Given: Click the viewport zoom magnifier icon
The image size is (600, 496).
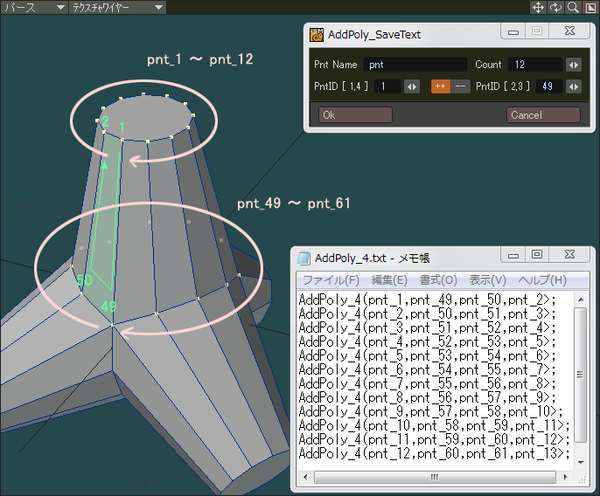Looking at the screenshot, I should tap(572, 8).
